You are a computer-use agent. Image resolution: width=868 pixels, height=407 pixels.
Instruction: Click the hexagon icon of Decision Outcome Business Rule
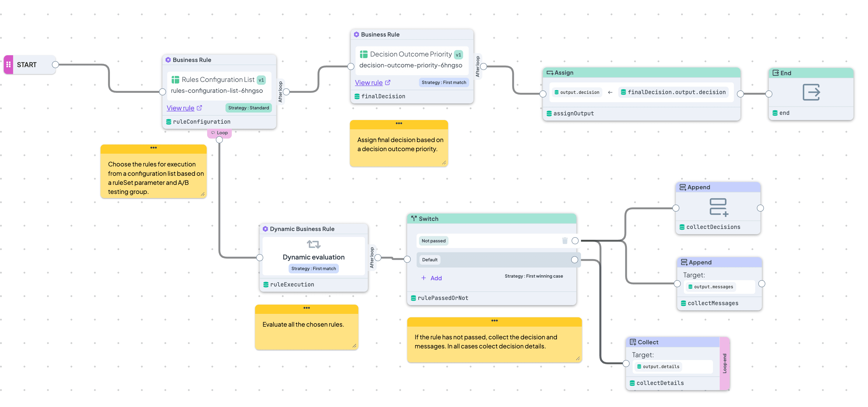(x=356, y=34)
